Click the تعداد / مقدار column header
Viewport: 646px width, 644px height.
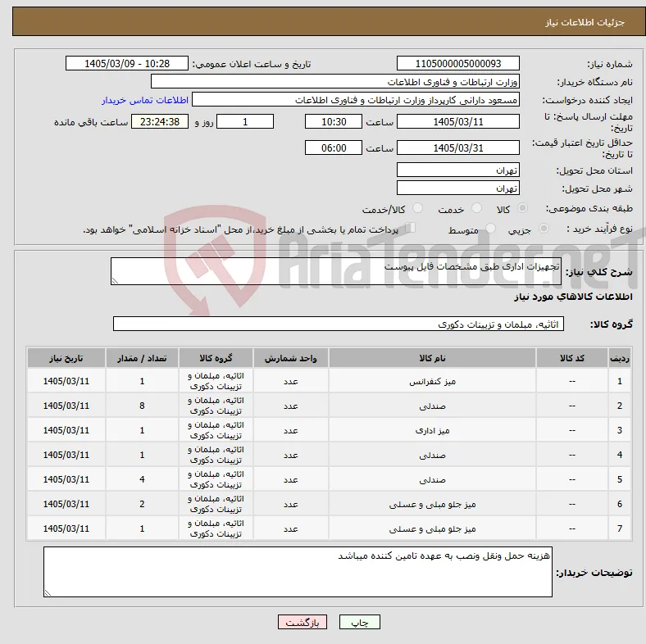click(x=142, y=358)
